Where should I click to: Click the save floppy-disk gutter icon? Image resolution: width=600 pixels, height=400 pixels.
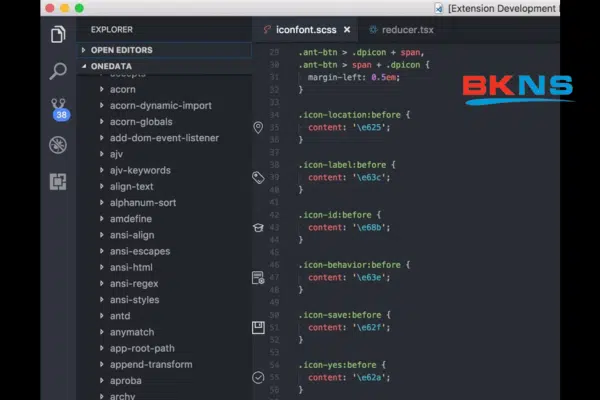coord(258,327)
